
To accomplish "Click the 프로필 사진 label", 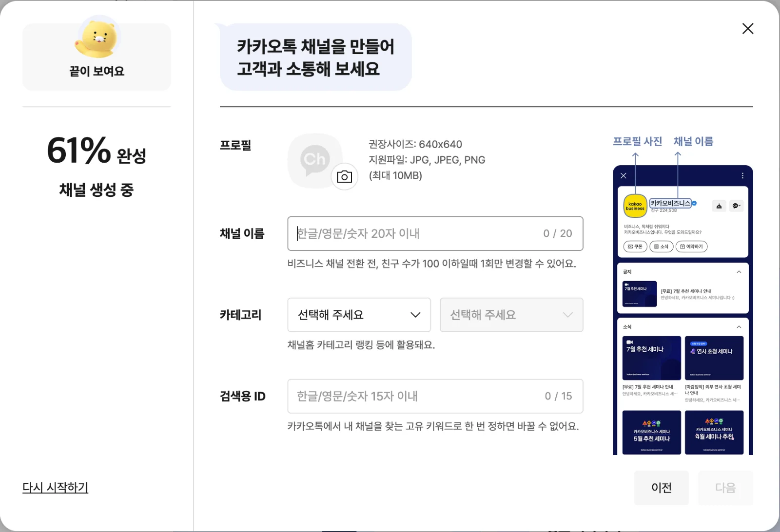I will (637, 141).
